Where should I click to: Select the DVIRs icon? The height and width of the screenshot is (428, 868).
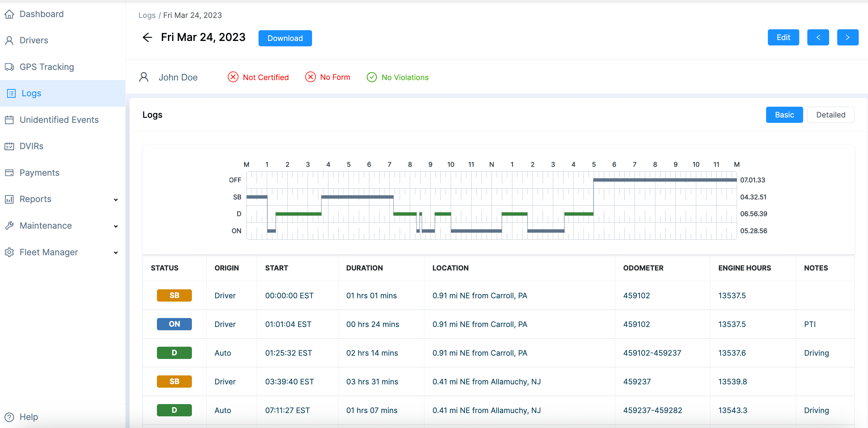click(x=10, y=146)
